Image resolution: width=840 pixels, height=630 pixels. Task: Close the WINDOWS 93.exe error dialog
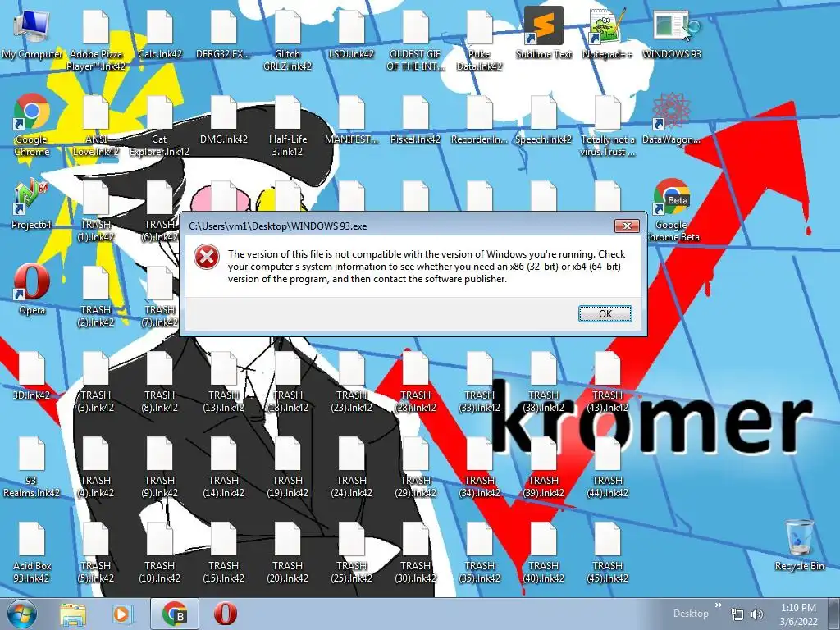(x=627, y=226)
